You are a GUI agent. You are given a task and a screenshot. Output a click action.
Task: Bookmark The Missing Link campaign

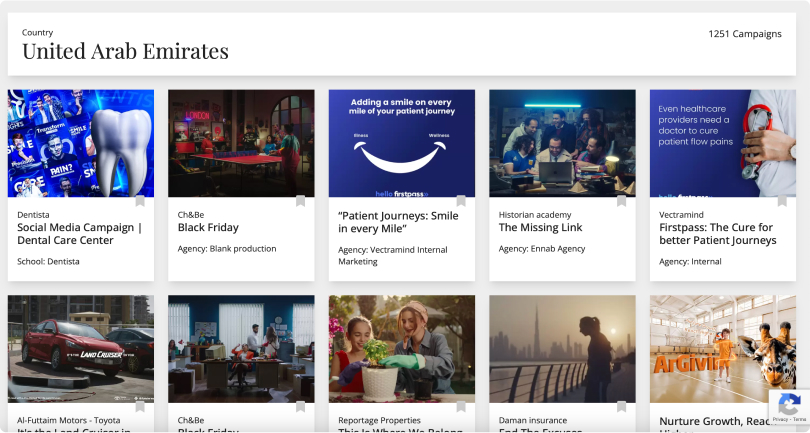point(621,201)
